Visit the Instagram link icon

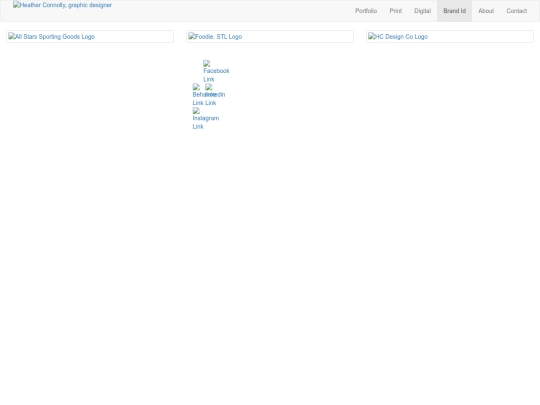(x=206, y=118)
